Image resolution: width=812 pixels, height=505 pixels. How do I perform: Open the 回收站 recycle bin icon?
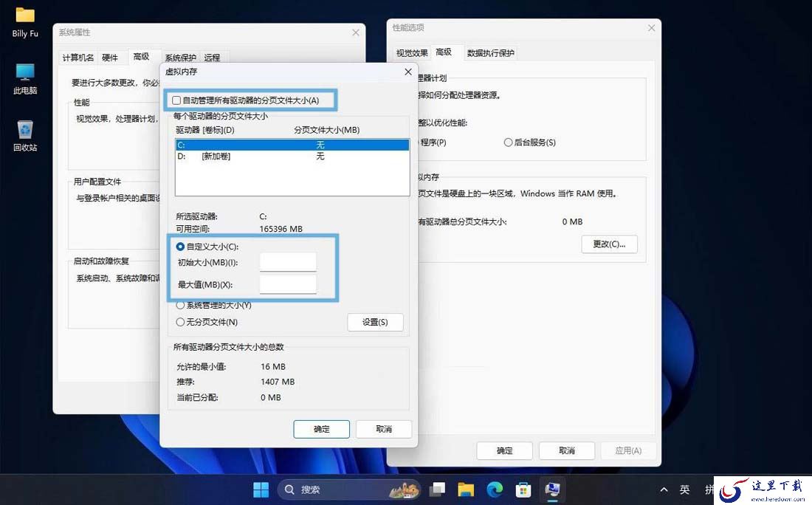pos(25,136)
